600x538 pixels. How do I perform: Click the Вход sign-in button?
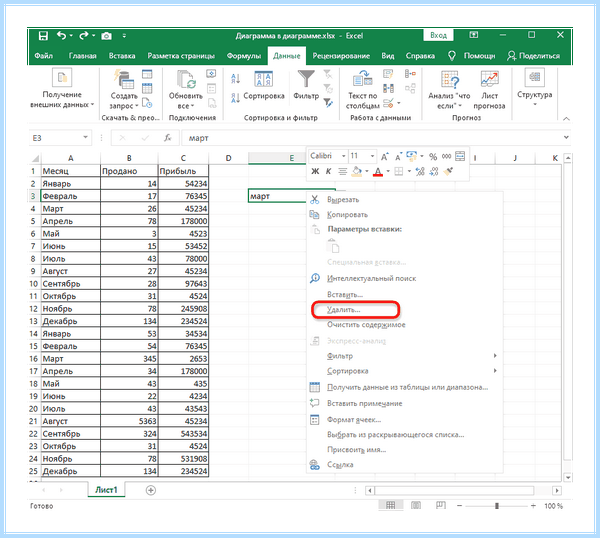439,36
